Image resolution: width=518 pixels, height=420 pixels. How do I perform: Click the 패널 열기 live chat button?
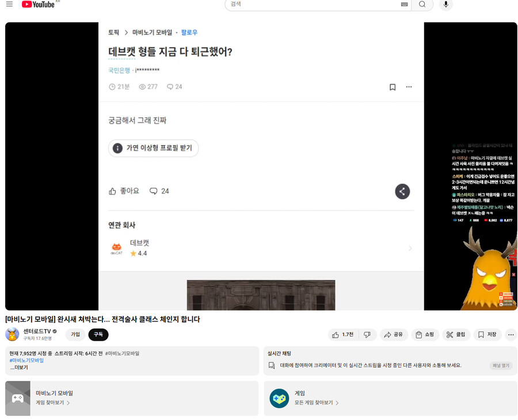point(501,365)
